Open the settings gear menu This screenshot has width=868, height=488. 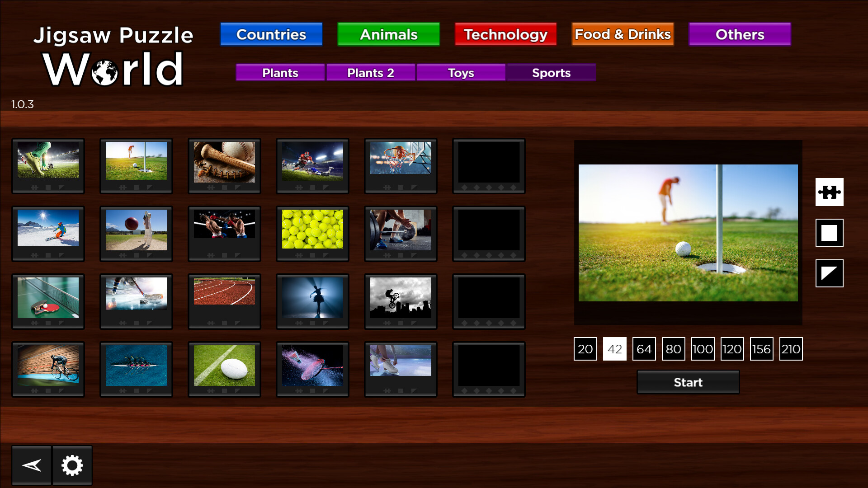[x=72, y=465]
